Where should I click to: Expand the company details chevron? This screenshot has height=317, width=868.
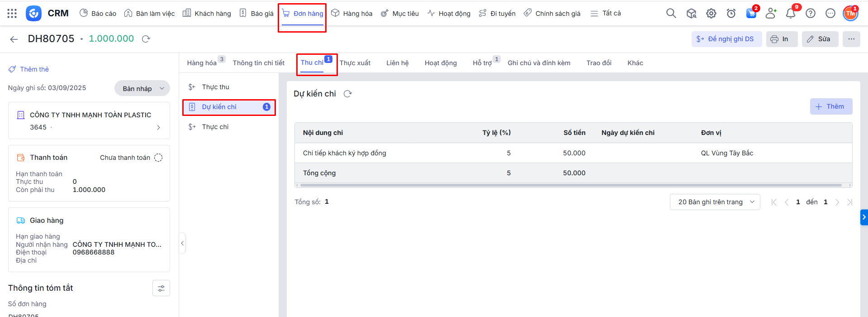158,128
